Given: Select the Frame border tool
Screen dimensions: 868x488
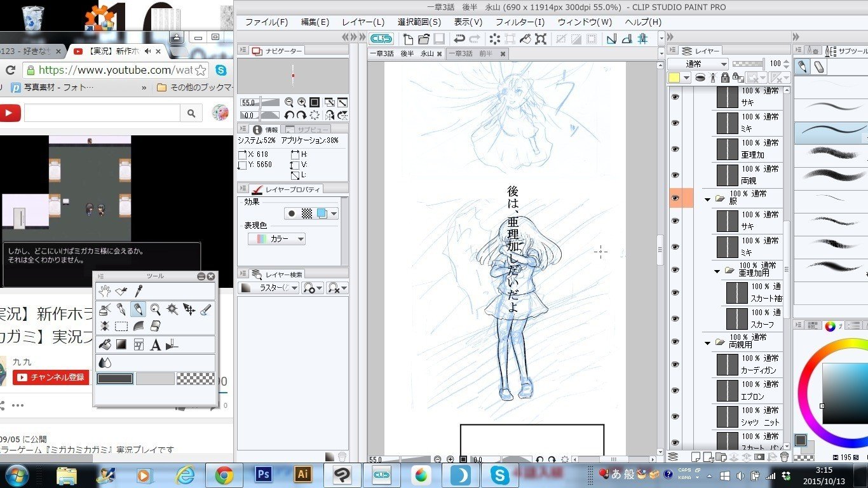Looking at the screenshot, I should point(138,344).
